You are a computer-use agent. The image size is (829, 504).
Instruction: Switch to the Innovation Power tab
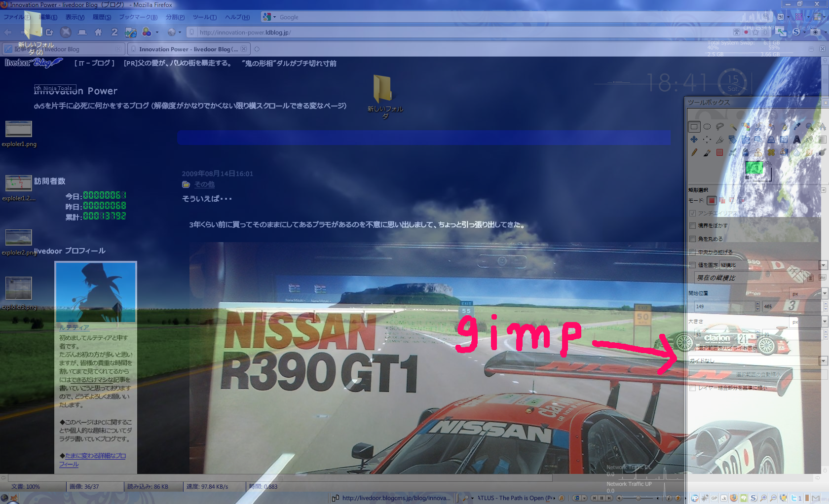(188, 49)
